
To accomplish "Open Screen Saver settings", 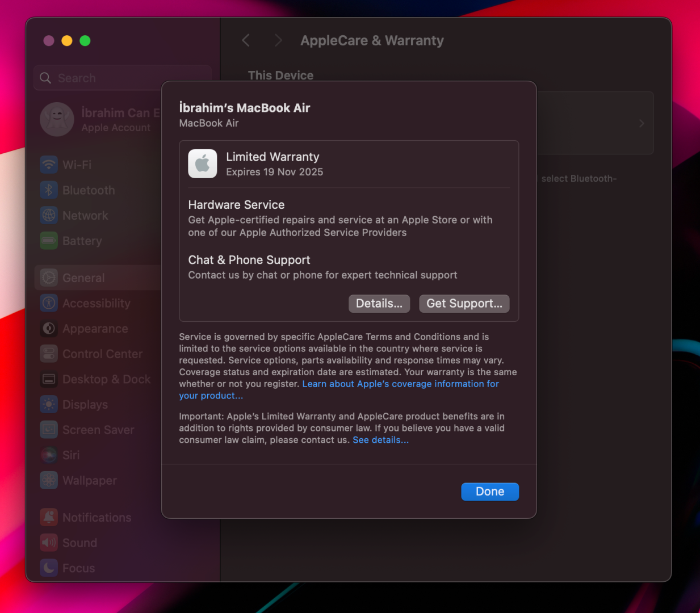I will [x=97, y=430].
